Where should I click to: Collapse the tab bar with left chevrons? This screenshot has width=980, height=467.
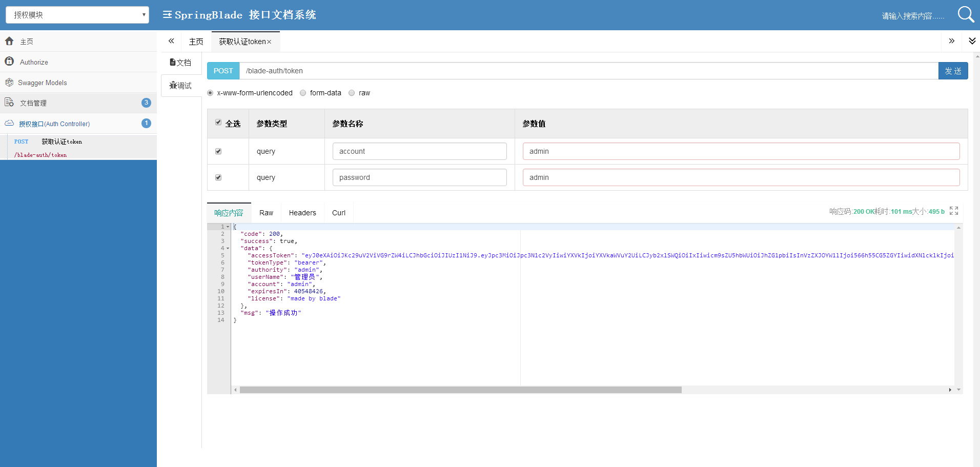point(171,41)
